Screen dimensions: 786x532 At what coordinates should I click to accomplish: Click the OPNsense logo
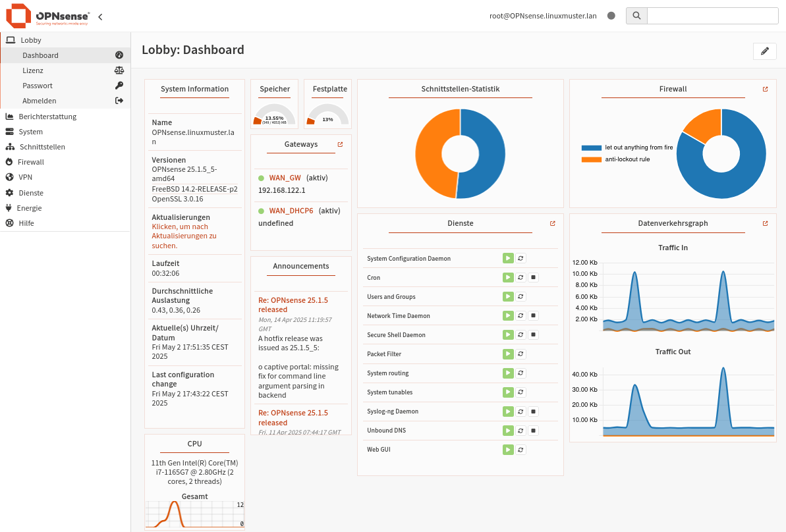[x=48, y=16]
